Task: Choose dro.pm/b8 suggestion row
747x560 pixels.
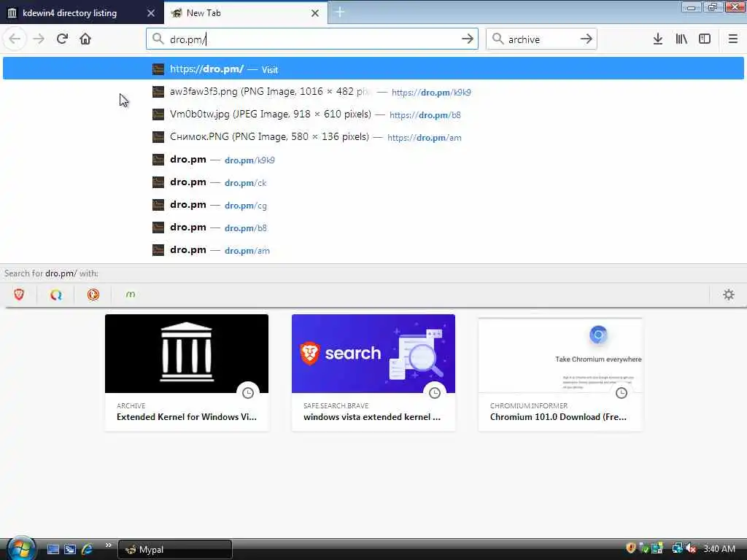Action: point(373,227)
